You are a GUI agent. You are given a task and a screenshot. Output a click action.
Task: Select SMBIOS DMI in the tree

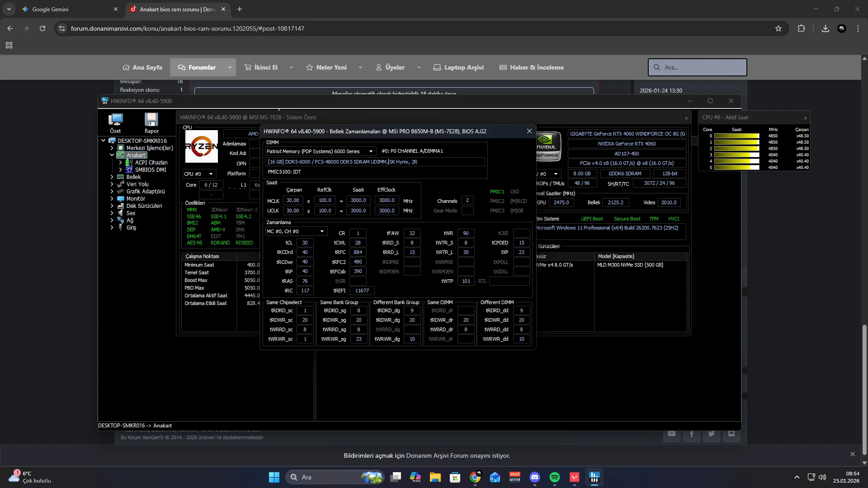pyautogui.click(x=150, y=170)
